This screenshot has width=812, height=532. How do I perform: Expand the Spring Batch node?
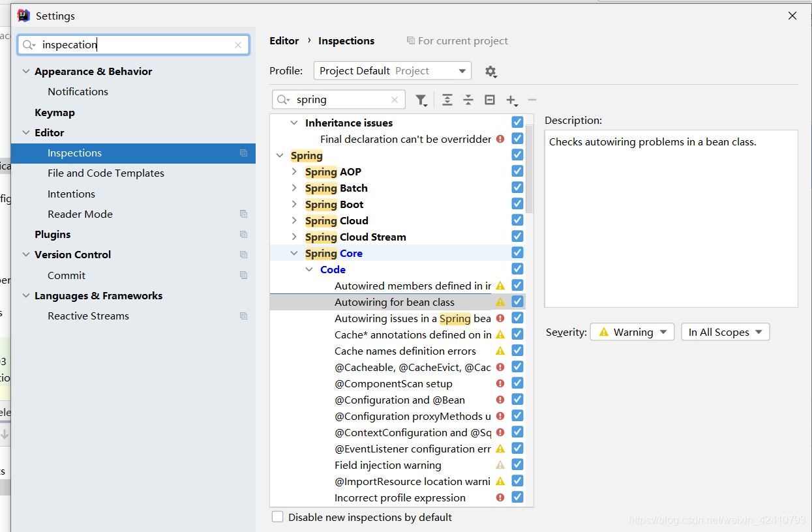tap(294, 188)
